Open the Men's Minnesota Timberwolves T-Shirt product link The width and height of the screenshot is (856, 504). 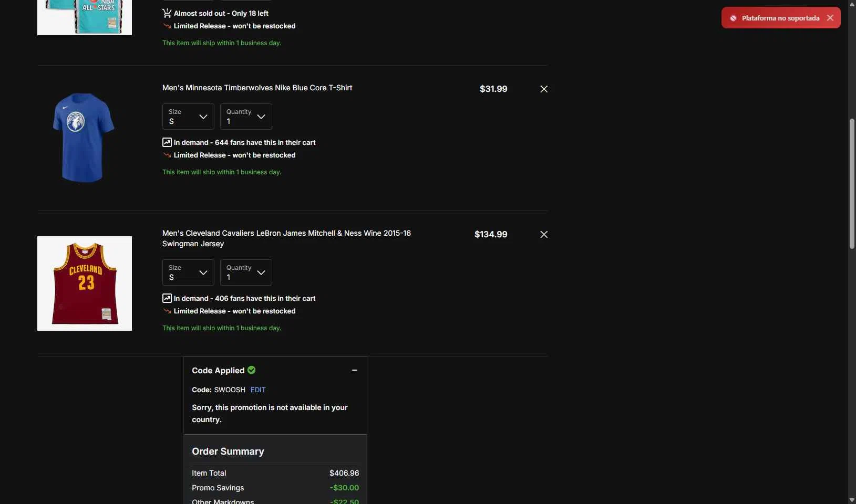(257, 88)
